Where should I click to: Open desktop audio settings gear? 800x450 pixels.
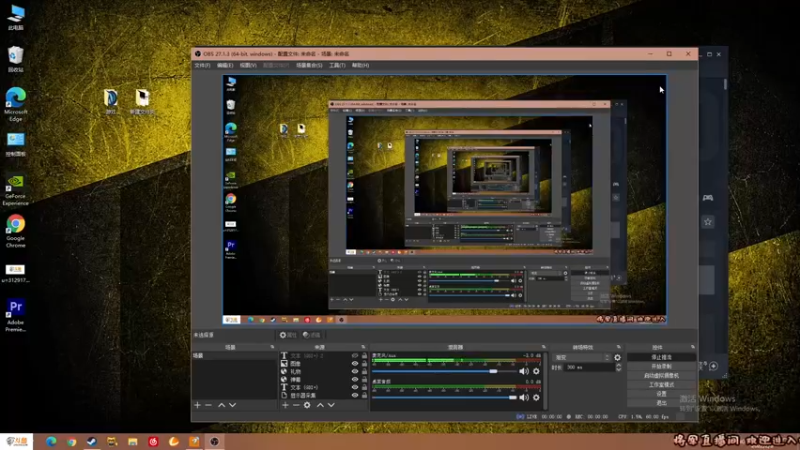click(x=536, y=397)
